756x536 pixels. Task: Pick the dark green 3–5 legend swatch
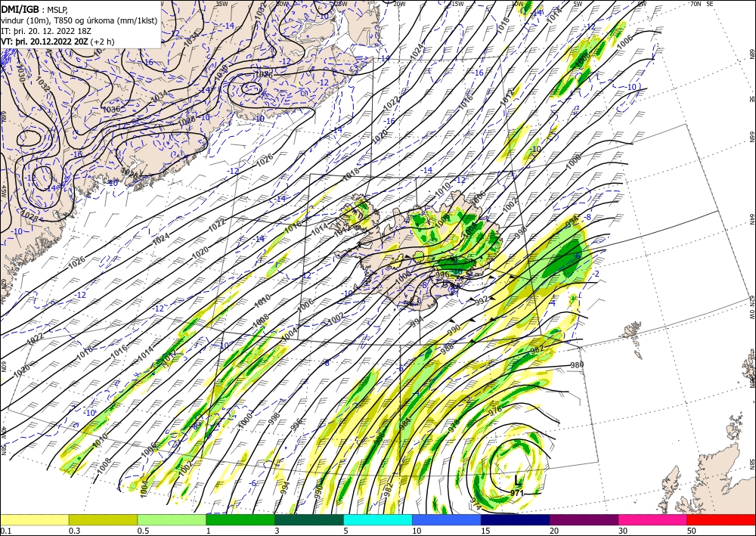[309, 519]
